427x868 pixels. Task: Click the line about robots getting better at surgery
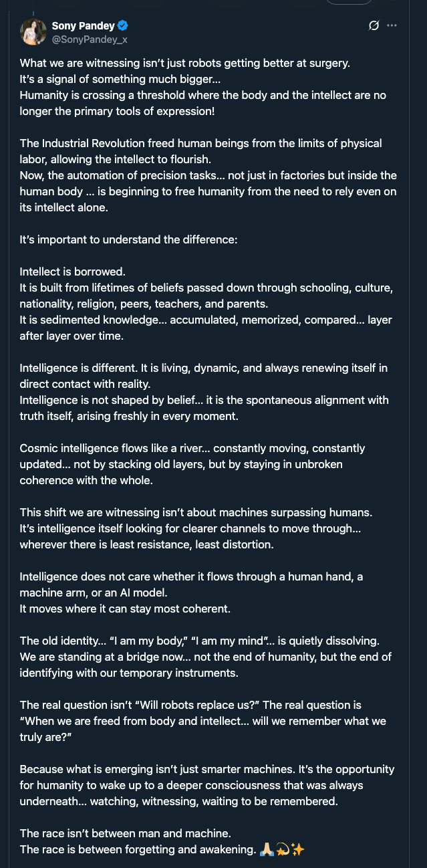click(184, 63)
